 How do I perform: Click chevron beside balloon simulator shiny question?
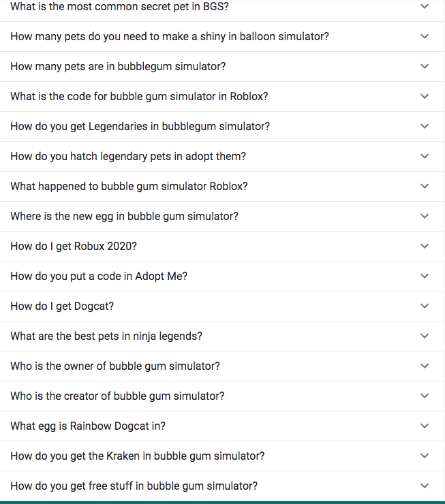tap(425, 37)
